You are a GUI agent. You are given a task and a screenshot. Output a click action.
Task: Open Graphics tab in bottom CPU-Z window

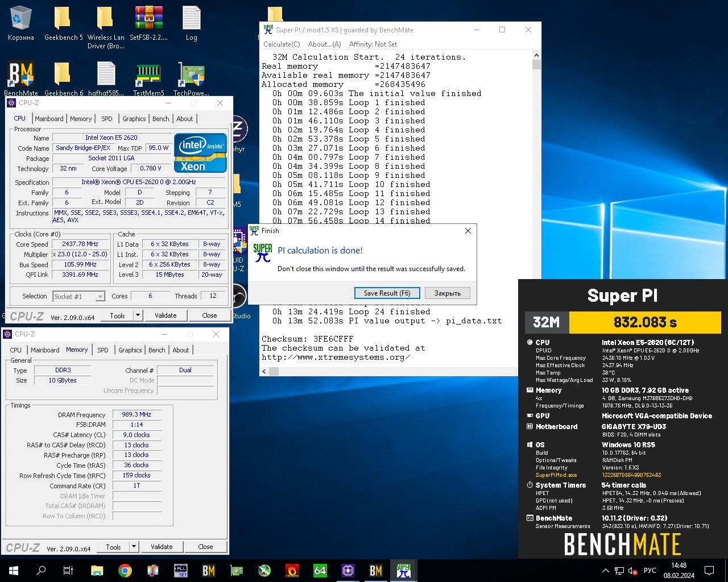(x=130, y=350)
